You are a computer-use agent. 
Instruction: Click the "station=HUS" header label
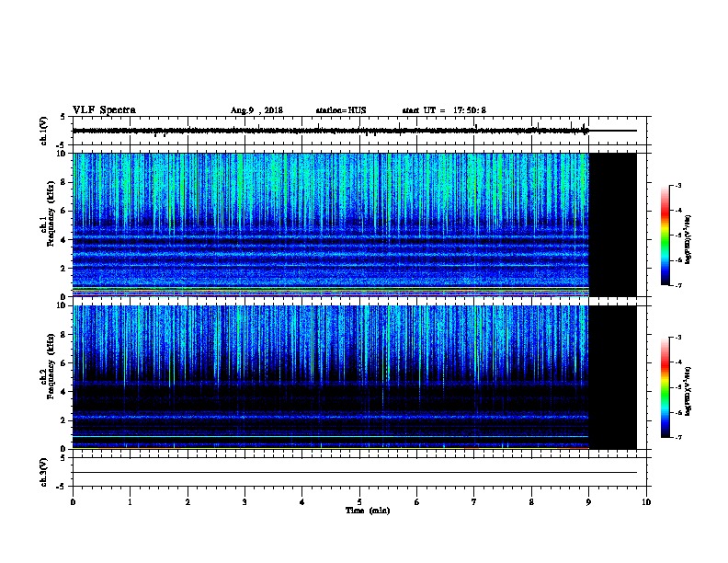point(341,110)
